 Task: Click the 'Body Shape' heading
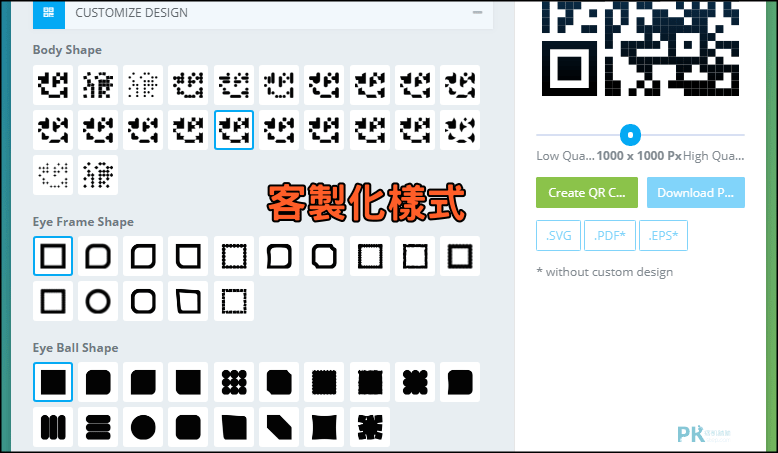67,50
